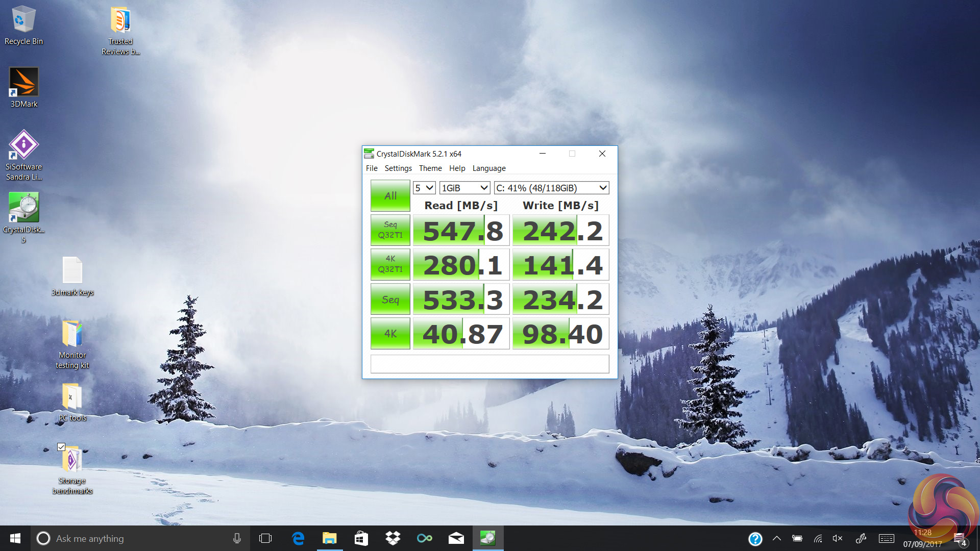Viewport: 980px width, 551px height.
Task: Open the 3DMark desktop shortcut
Action: point(24,83)
